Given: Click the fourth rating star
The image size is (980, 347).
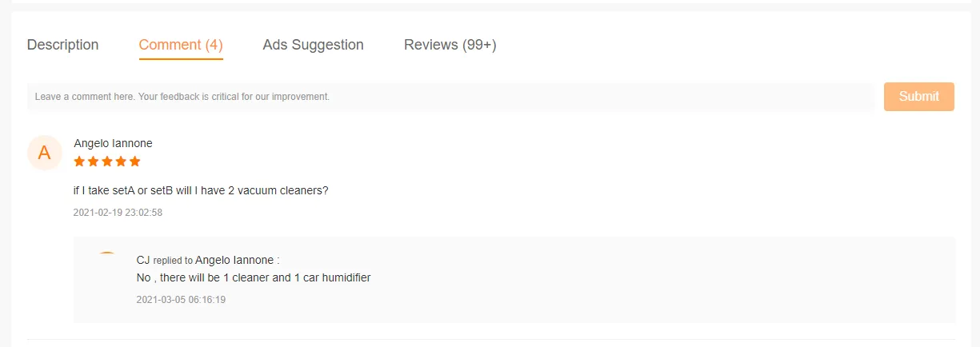Looking at the screenshot, I should pyautogui.click(x=120, y=162).
